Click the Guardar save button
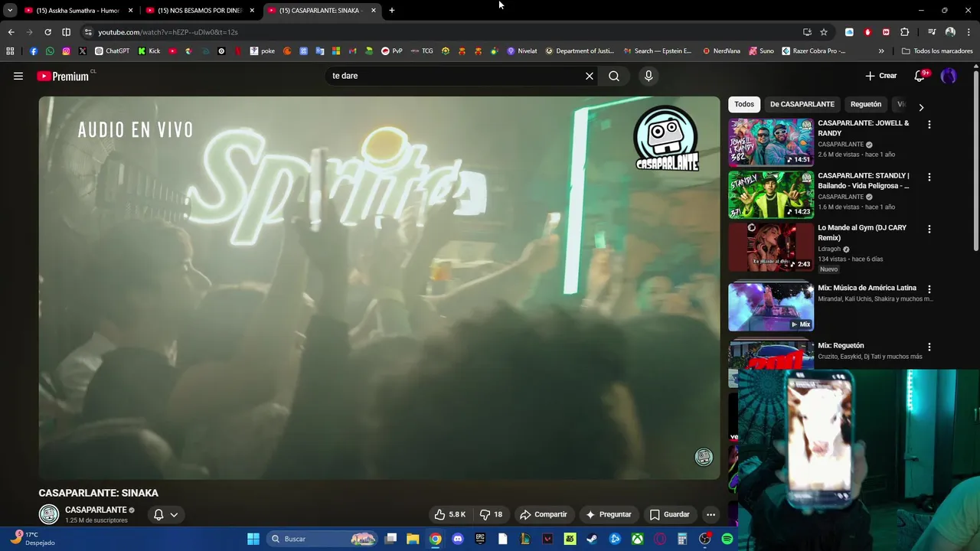Screen dimensions: 980x551 [x=670, y=514]
